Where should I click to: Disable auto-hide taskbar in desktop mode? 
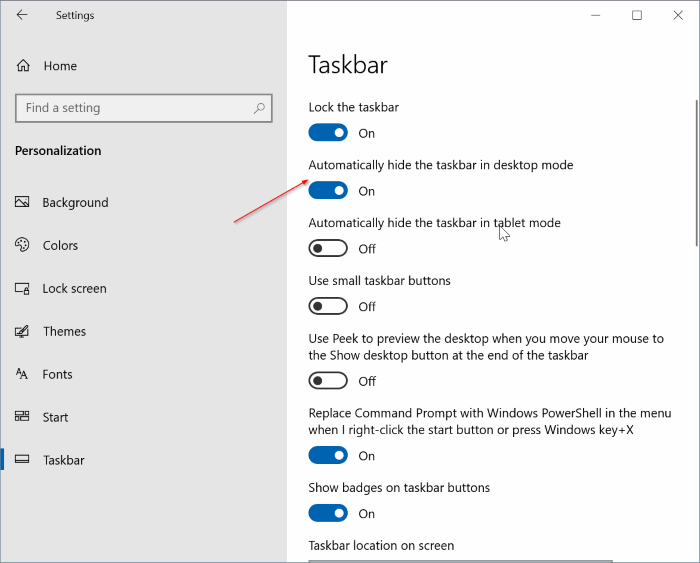tap(328, 191)
